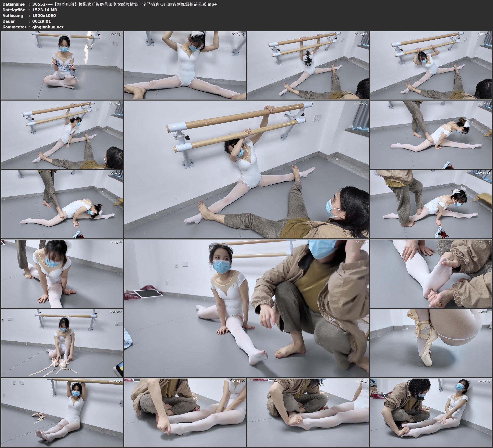493x448 pixels.
Task: Click the 00:19:51 frame with ballet shoes
Action: click(x=62, y=343)
